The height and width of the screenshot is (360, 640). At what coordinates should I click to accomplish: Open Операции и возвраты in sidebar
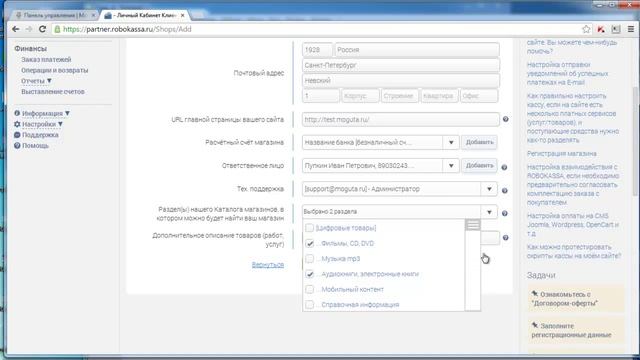55,70
